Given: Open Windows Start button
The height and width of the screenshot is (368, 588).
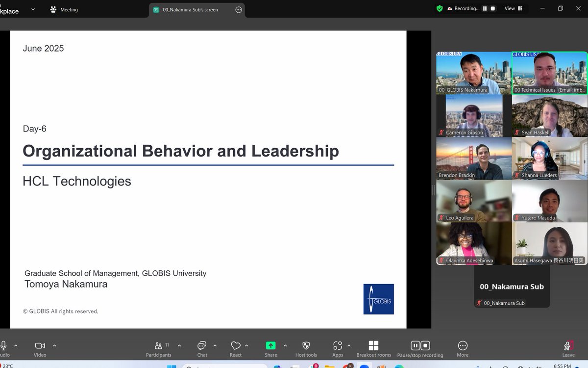Looking at the screenshot, I should point(171,366).
